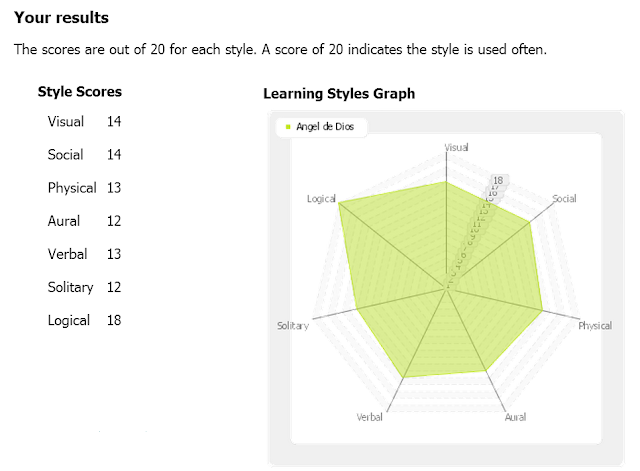Click the Logical axis label on the graph
Image resolution: width=640 pixels, height=471 pixels.
321,199
